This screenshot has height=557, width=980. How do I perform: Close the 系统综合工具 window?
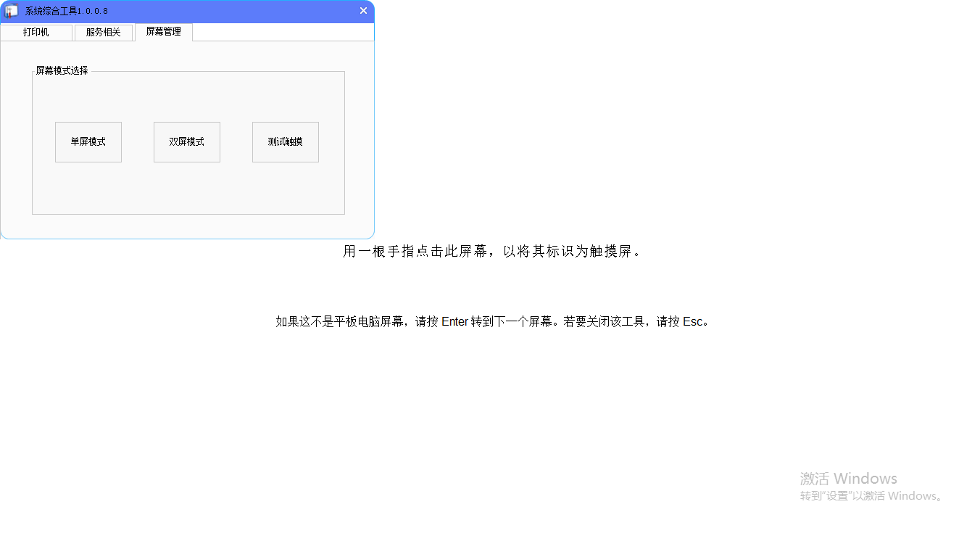tap(364, 11)
